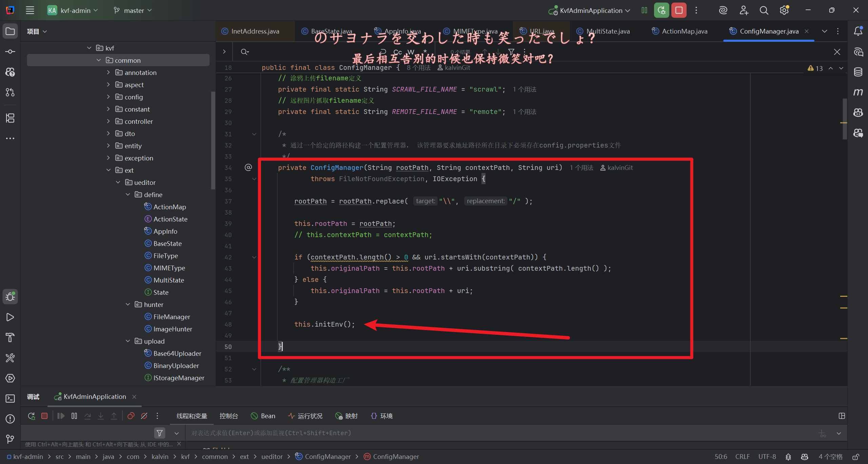Viewport: 868px width, 464px height.
Task: Click the 4 个空格 indent setting
Action: 830,457
